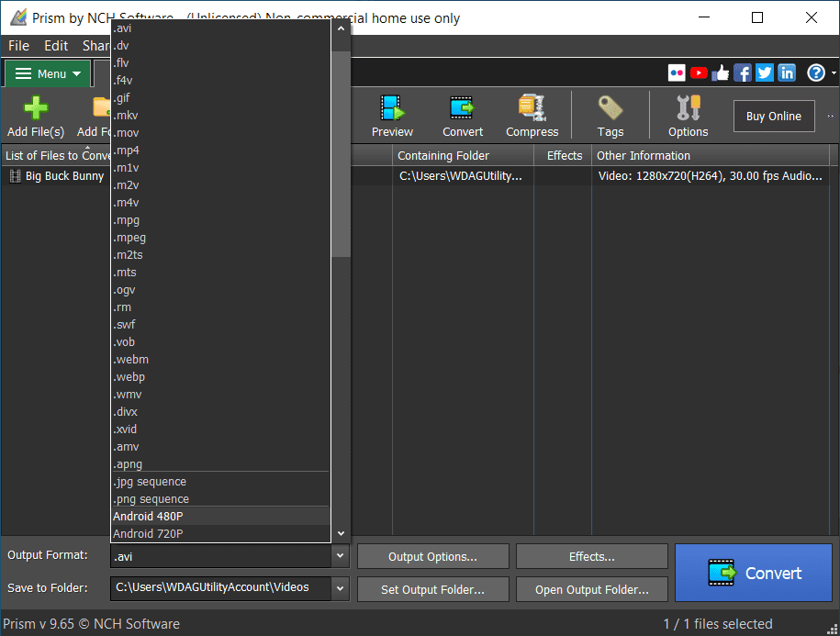Select .divx format option
840x636 pixels.
point(220,412)
